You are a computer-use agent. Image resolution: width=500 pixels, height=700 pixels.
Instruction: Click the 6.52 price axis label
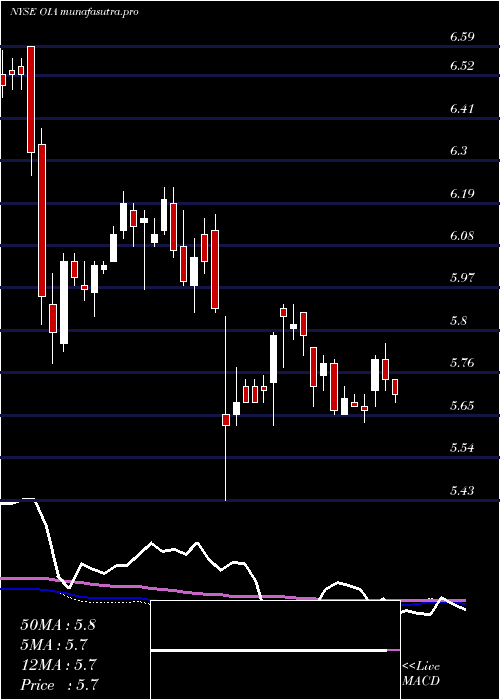tap(462, 66)
